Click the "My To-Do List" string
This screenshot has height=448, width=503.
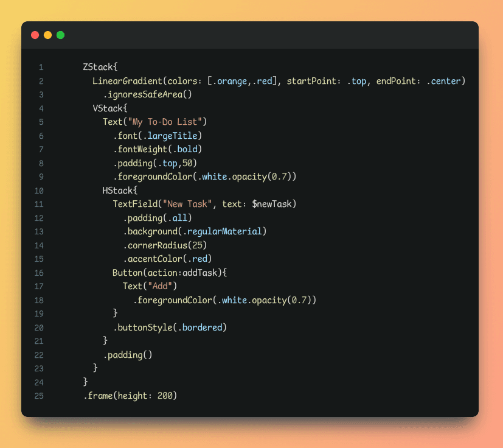165,122
